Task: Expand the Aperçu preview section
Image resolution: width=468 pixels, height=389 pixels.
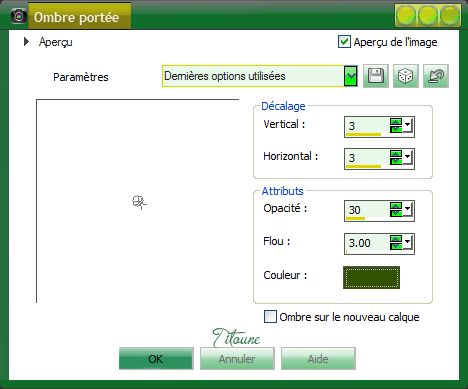Action: [26, 42]
